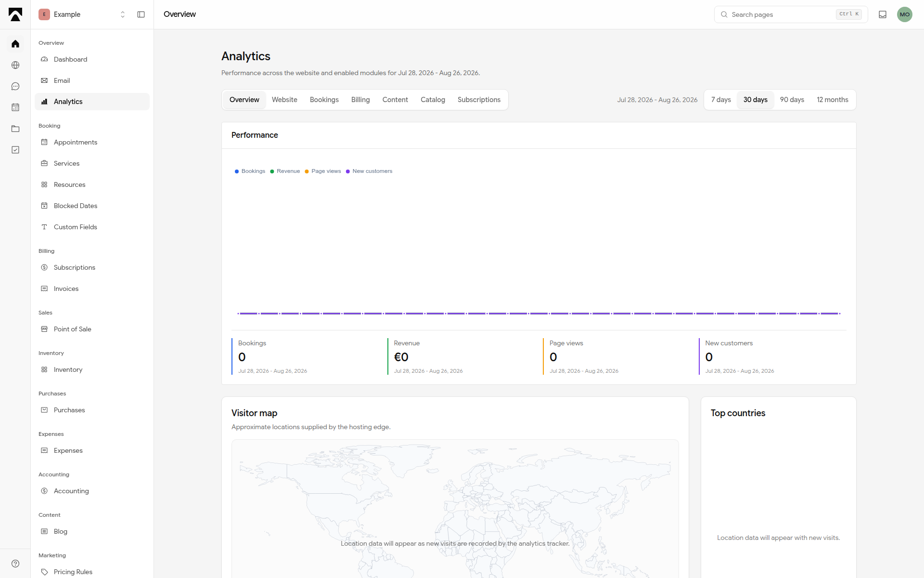The image size is (924, 578).
Task: Click the Pricing Rules tag icon
Action: [x=44, y=572]
